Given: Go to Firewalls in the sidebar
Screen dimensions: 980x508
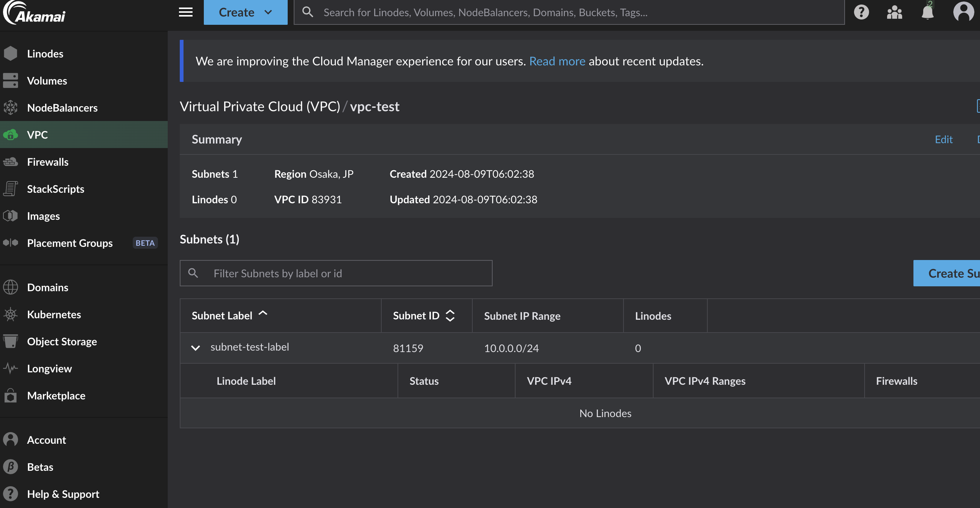Looking at the screenshot, I should click(48, 162).
